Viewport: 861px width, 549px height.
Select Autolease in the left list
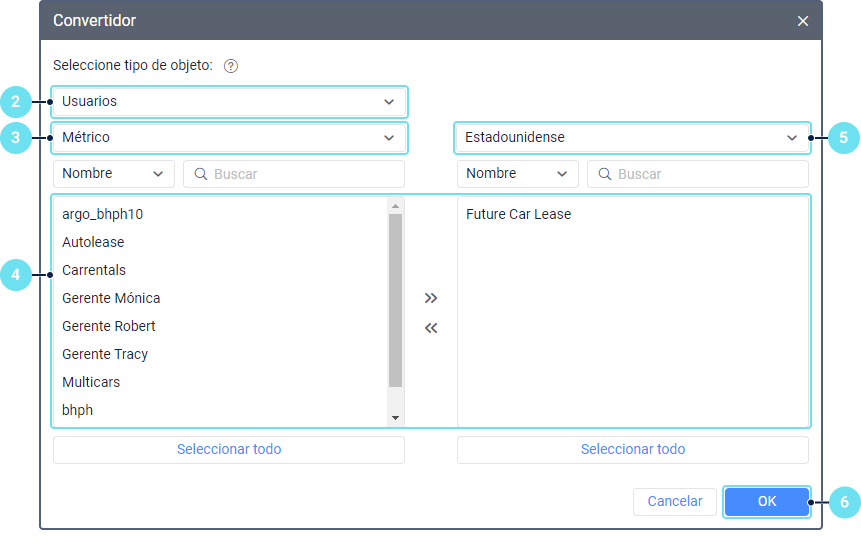point(93,242)
